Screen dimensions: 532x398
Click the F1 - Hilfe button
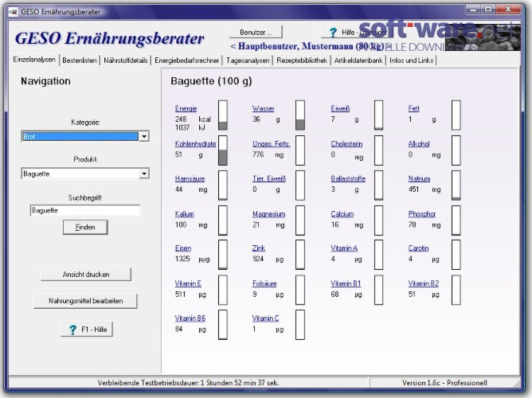pyautogui.click(x=87, y=330)
